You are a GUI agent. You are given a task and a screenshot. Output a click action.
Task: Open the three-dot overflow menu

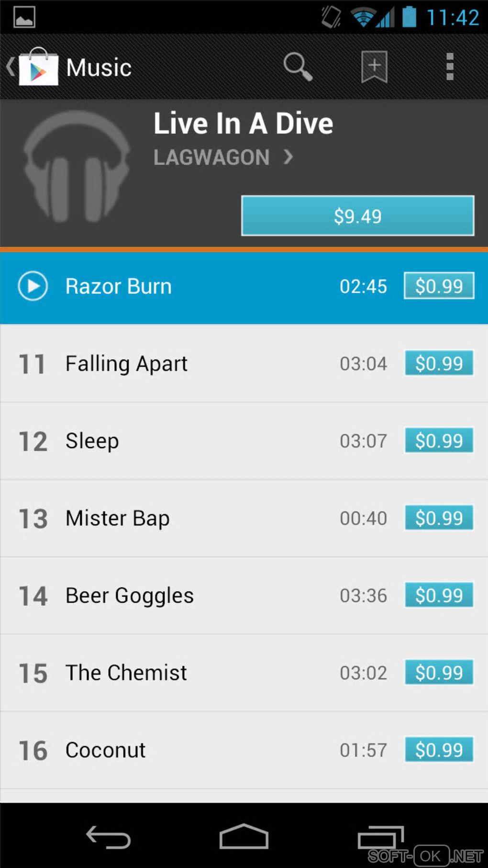click(450, 67)
